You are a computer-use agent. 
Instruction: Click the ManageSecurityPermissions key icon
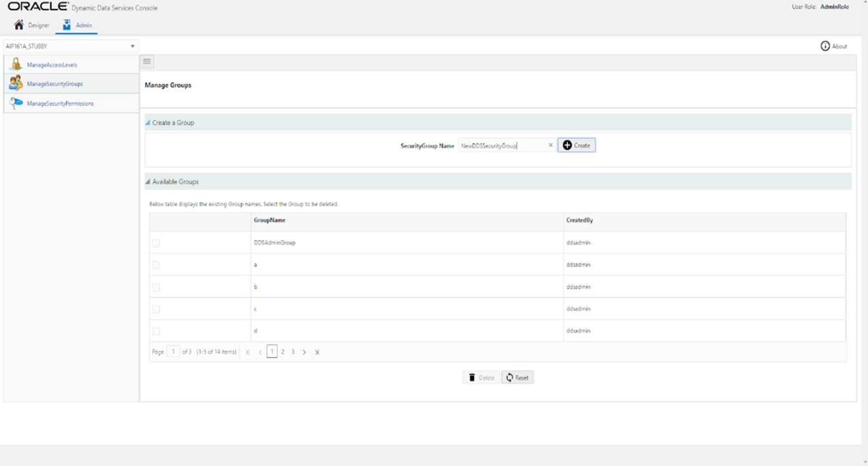click(15, 103)
